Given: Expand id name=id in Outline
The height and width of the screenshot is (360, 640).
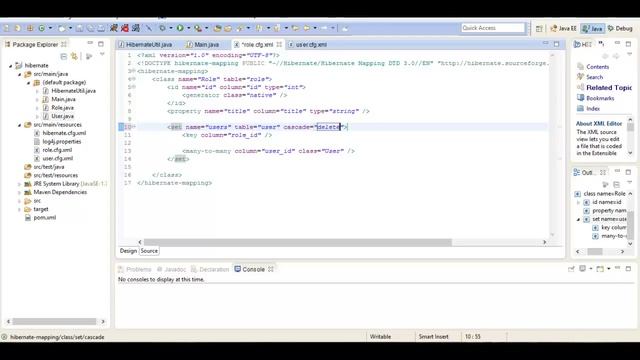Looking at the screenshot, I should tap(578, 202).
